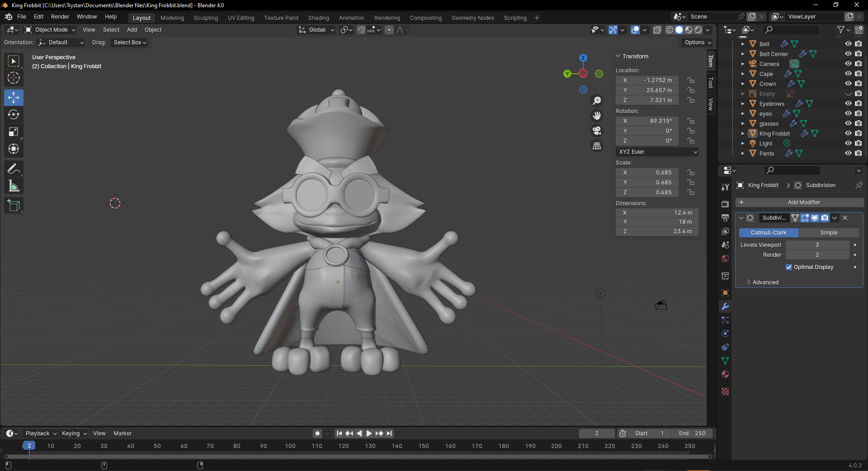Open the Render menu
The width and height of the screenshot is (868, 471).
(x=60, y=17)
